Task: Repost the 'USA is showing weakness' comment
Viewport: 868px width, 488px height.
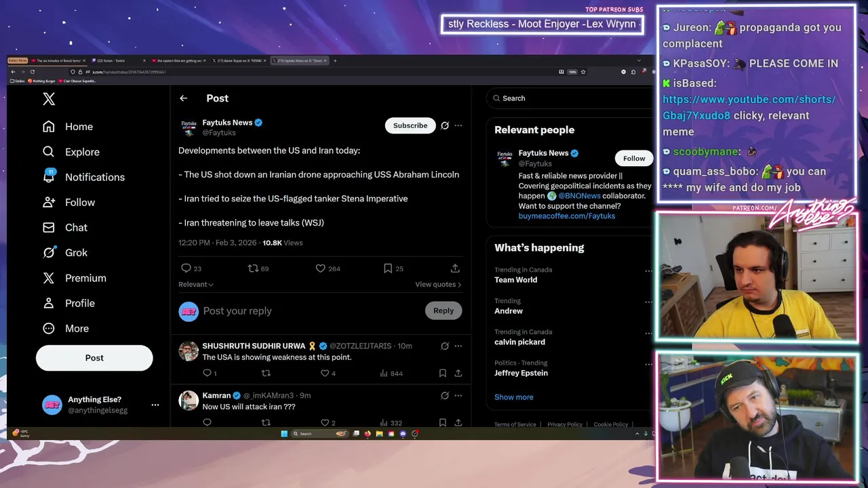Action: (266, 373)
